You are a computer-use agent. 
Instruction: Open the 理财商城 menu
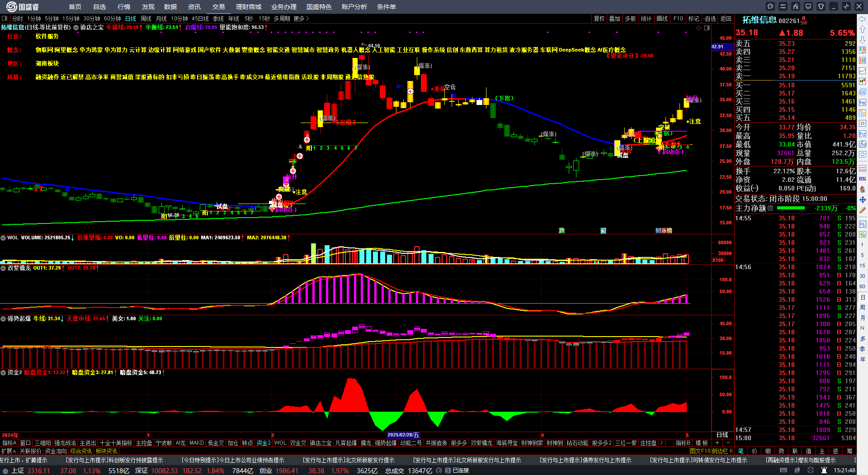[249, 7]
